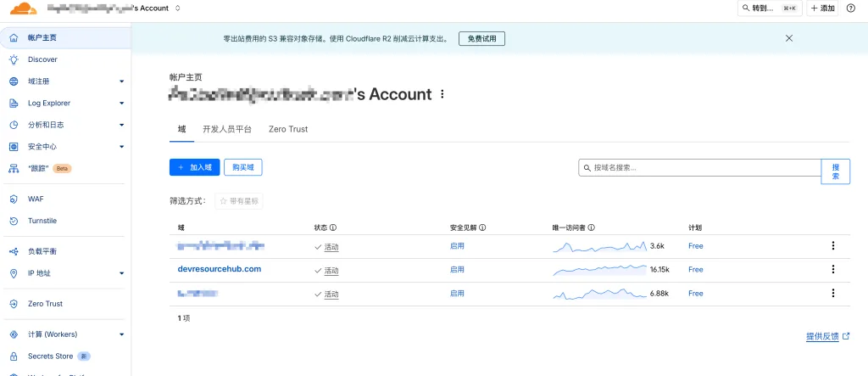Viewport: 868px width, 376px height.
Task: Click the IP 地址 pin icon
Action: tap(14, 273)
